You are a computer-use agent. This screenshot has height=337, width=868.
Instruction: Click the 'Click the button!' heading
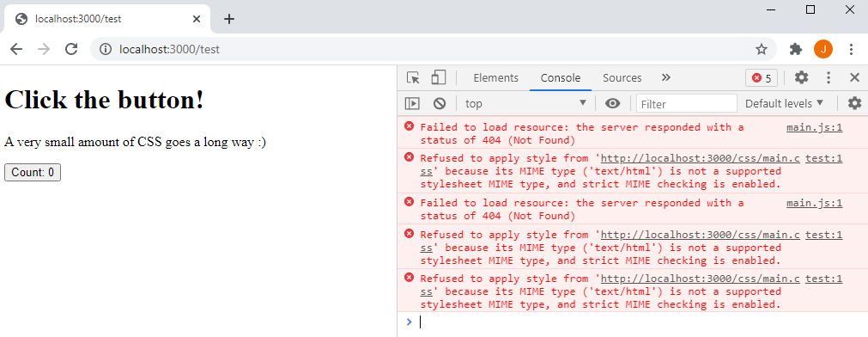pyautogui.click(x=104, y=101)
